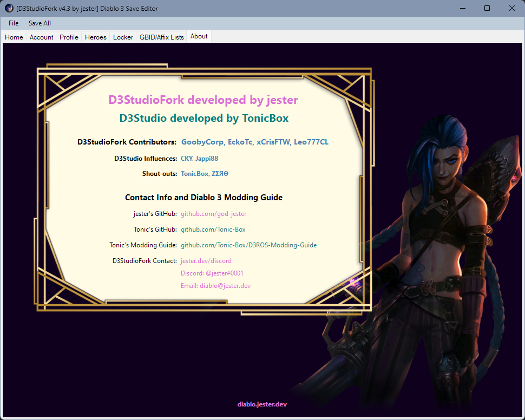Viewport: 525px width, 420px height.
Task: Switch to GBID/Affix Lists tab
Action: coord(162,37)
